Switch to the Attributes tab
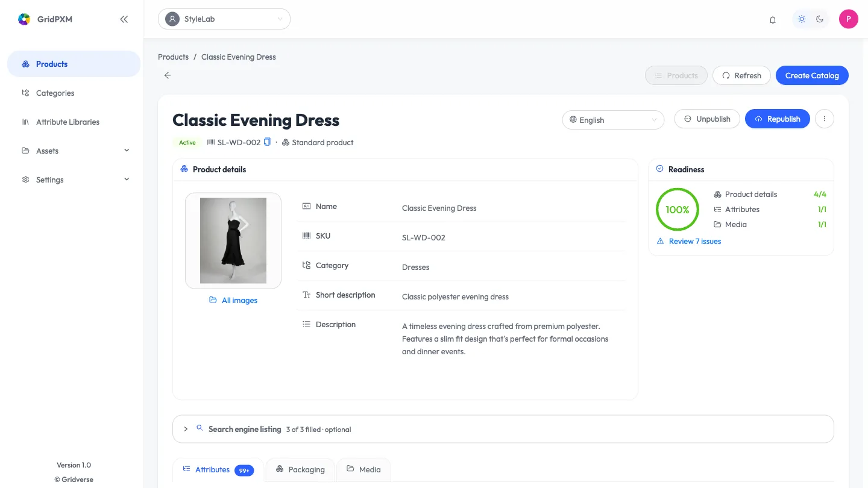Screen dimensions: 868x488 (x=218, y=470)
